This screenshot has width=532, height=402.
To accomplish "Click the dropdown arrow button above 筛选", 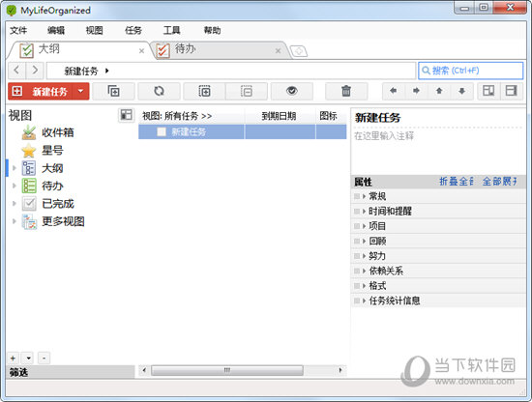I will point(28,358).
